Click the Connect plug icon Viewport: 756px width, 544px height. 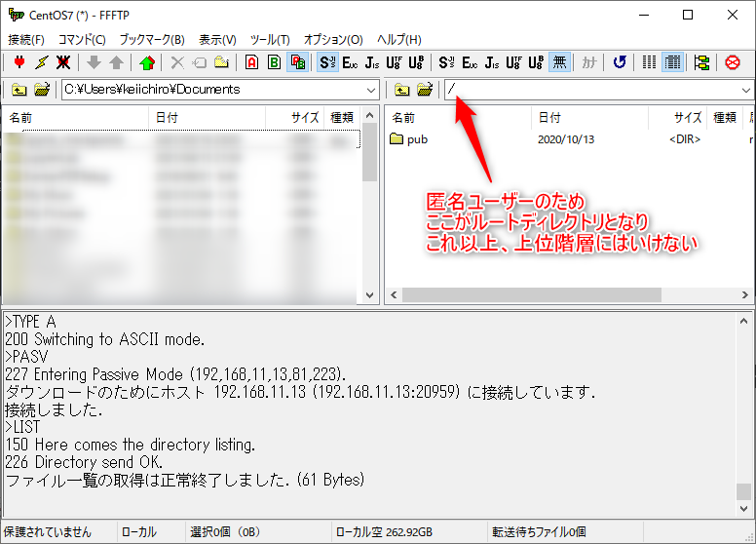(x=19, y=62)
